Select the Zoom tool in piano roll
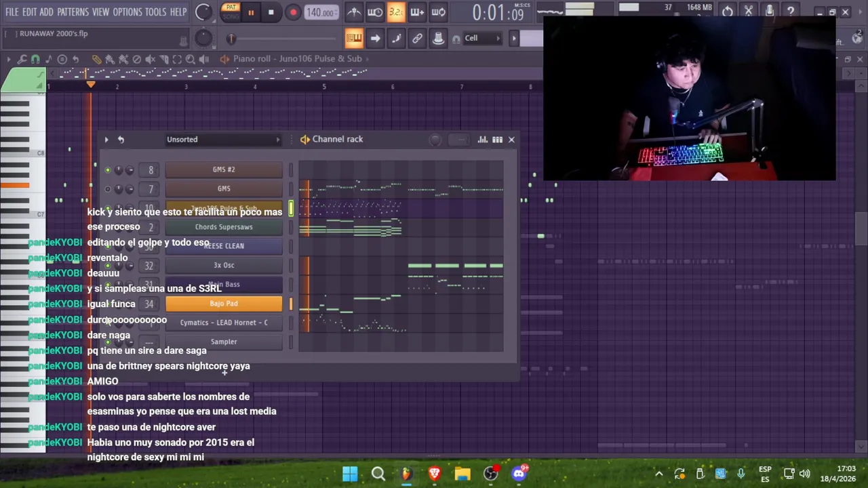868x488 pixels. tap(191, 60)
